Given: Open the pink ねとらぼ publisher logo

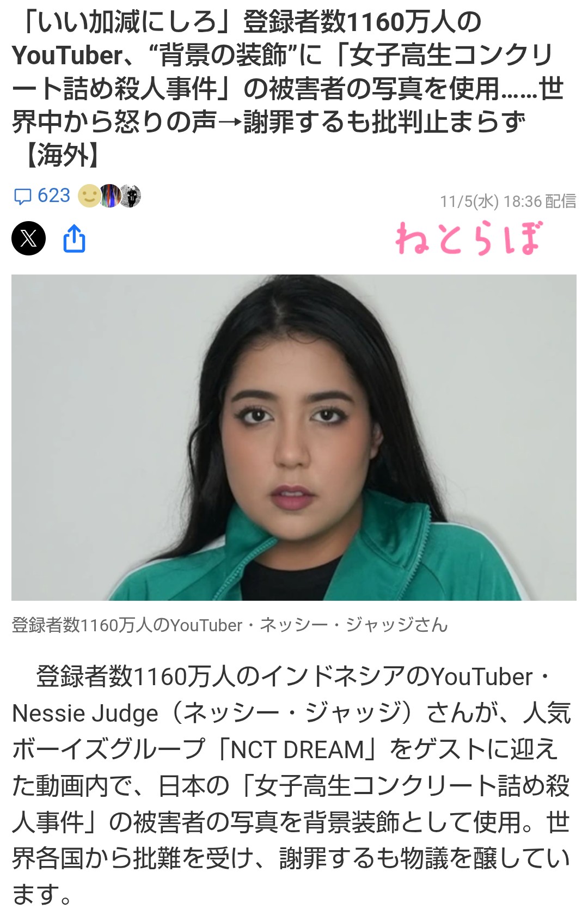Looking at the screenshot, I should click(469, 239).
